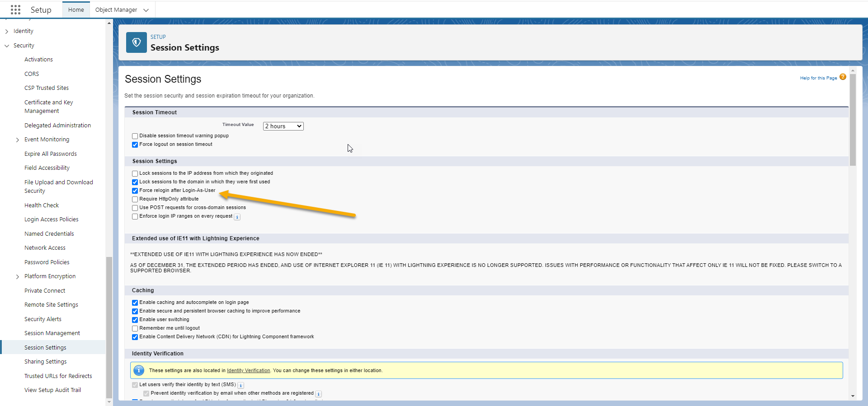The width and height of the screenshot is (868, 406).
Task: Go to CSP Trusted Sites
Action: point(47,88)
